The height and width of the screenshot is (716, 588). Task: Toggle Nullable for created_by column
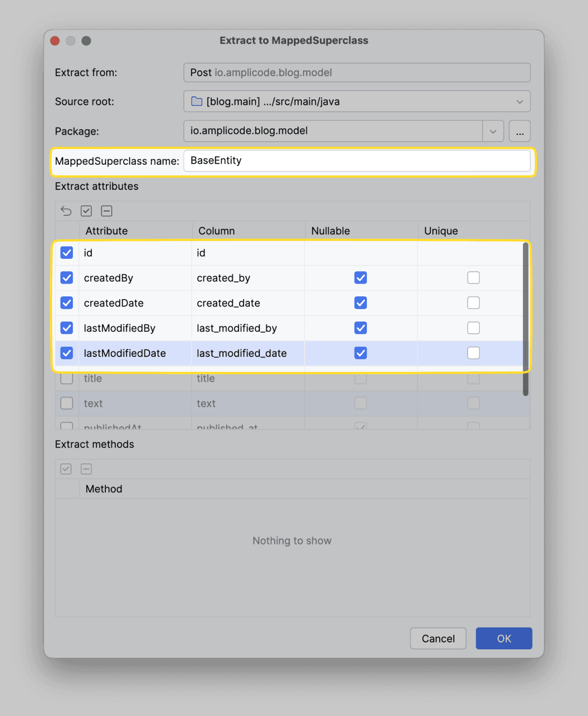(x=361, y=278)
